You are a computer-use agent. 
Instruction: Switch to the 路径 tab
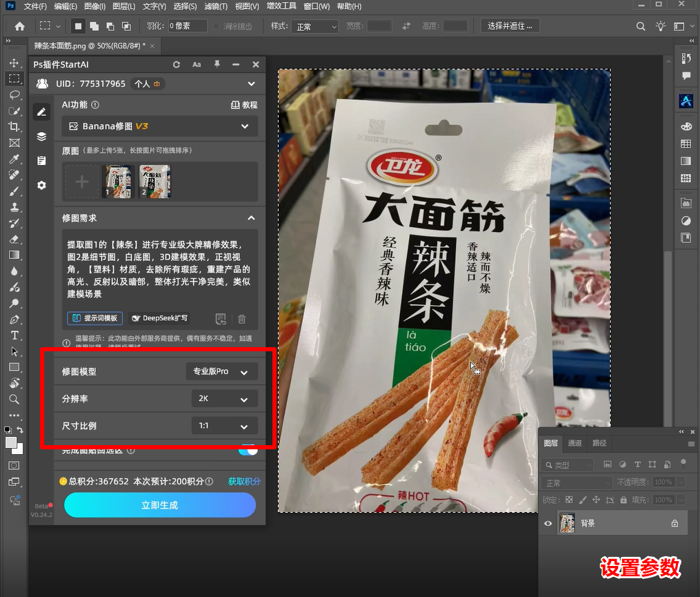[599, 443]
